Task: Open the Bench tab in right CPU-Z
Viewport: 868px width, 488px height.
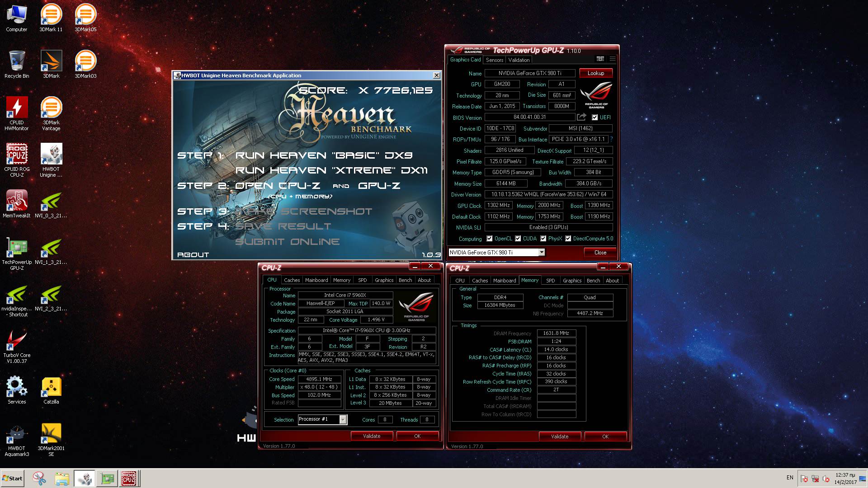Action: click(x=593, y=281)
